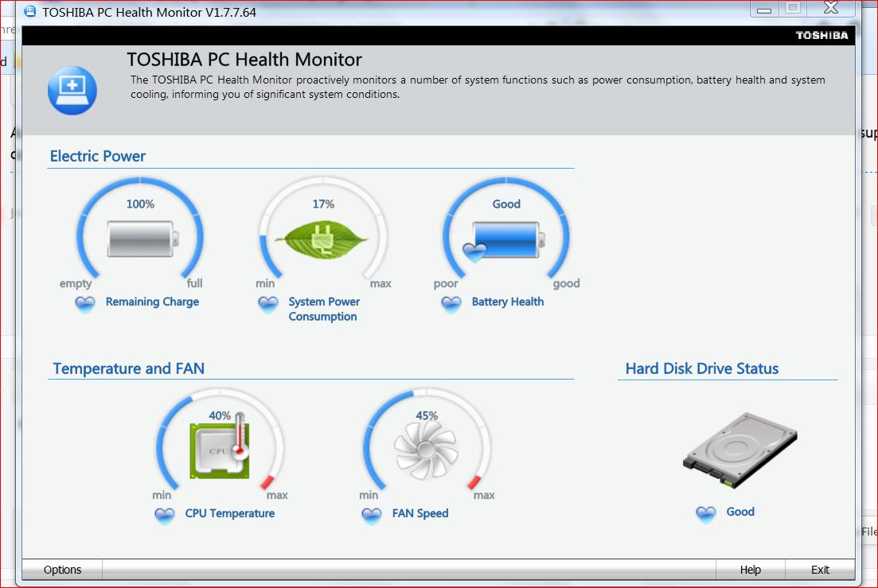Screen dimensions: 878x588
Task: Click the Good value in battery health gauge
Action: click(x=506, y=204)
